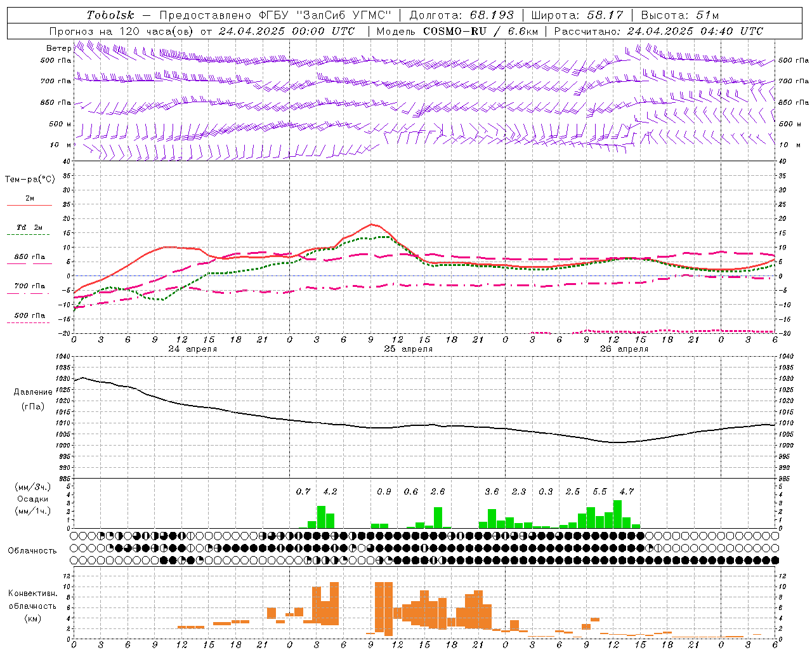
Task: Click the '850 гПа' entry in temperature legend
Action: coord(29,257)
